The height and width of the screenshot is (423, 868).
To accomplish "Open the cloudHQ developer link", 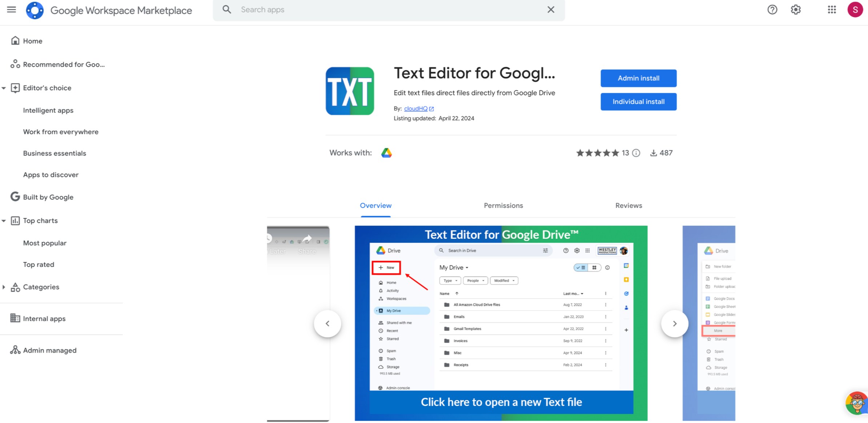I will point(415,109).
